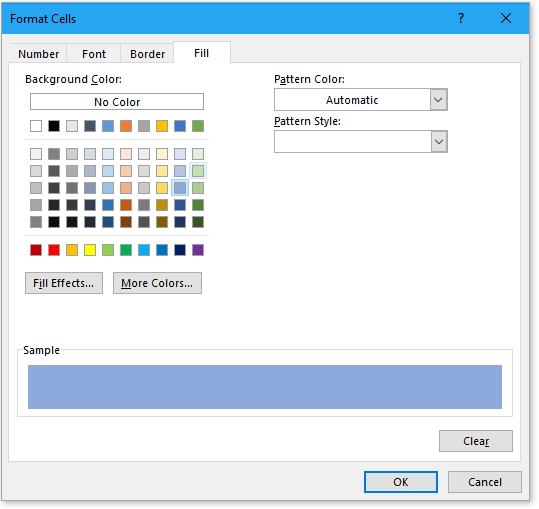Select the purple standard color swatch
The height and width of the screenshot is (509, 539).
click(198, 250)
